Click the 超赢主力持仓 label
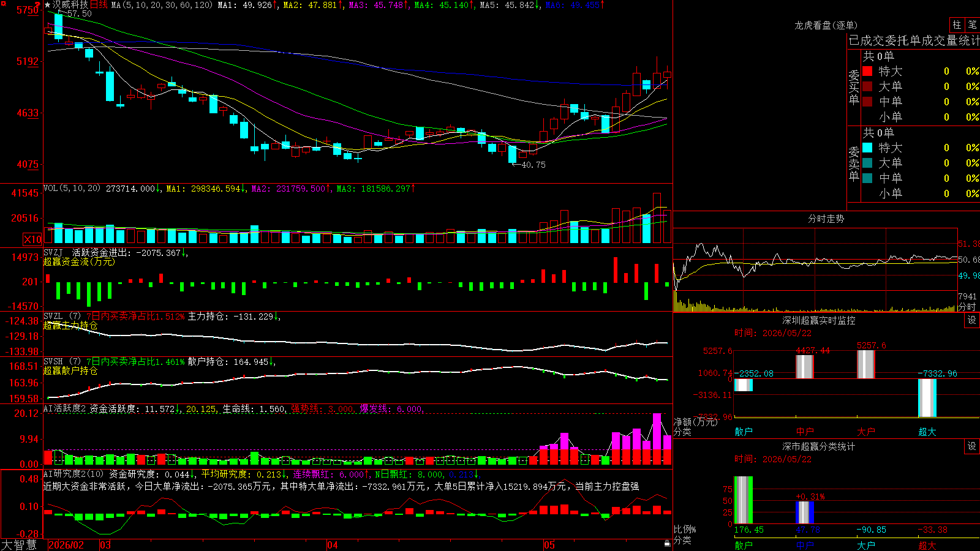This screenshot has width=980, height=551. pos(70,325)
